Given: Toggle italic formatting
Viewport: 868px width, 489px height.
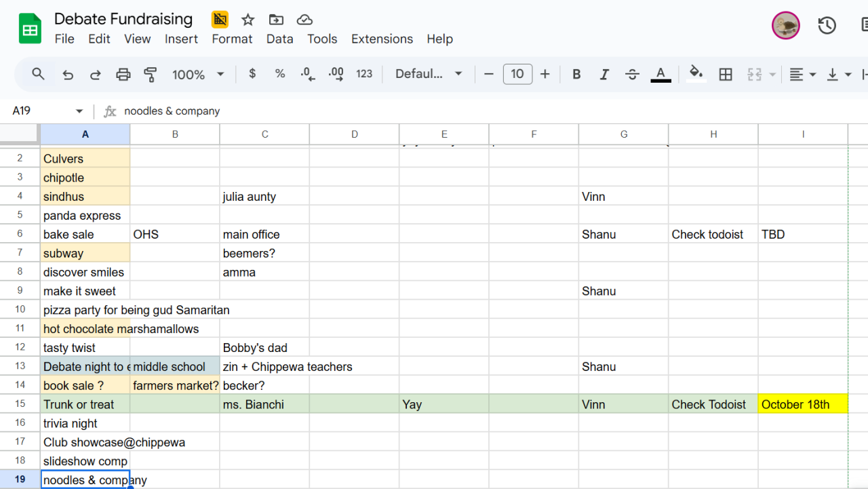Looking at the screenshot, I should [604, 74].
